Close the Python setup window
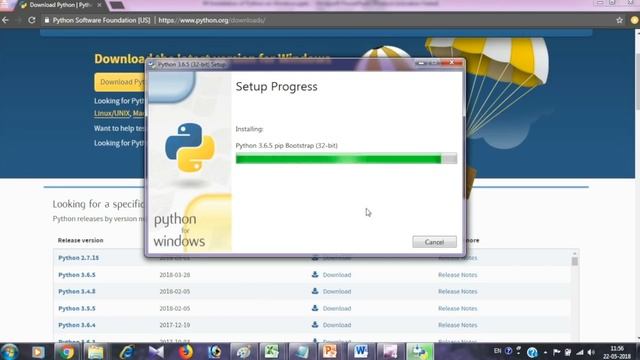The width and height of the screenshot is (640, 360). pyautogui.click(x=452, y=62)
